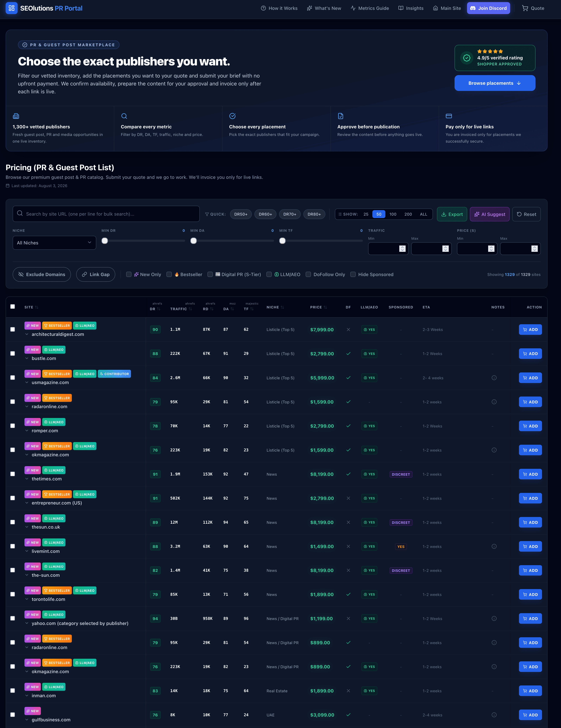Click the notes info icon for yahoo.com
The image size is (561, 728).
pos(494,618)
